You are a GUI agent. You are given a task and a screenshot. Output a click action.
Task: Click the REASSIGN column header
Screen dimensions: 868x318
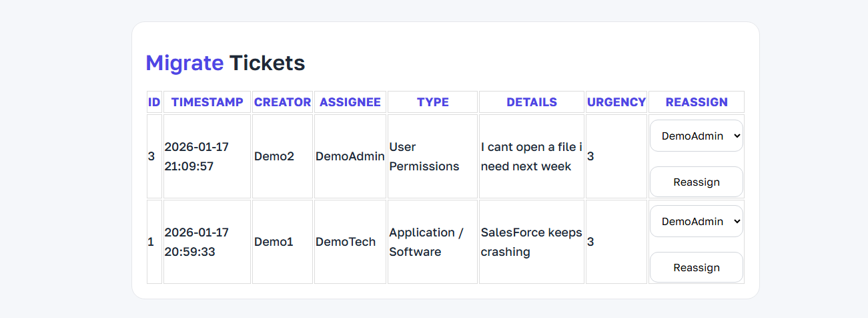[x=696, y=102]
